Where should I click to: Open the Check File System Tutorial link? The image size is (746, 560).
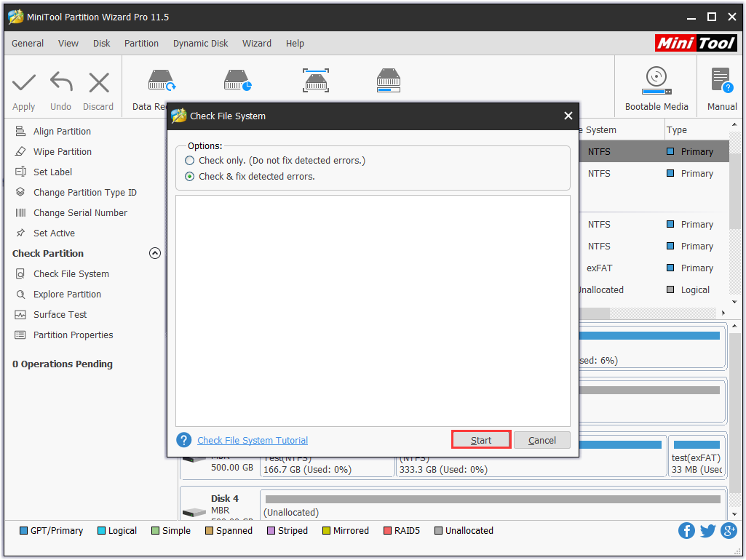click(253, 440)
